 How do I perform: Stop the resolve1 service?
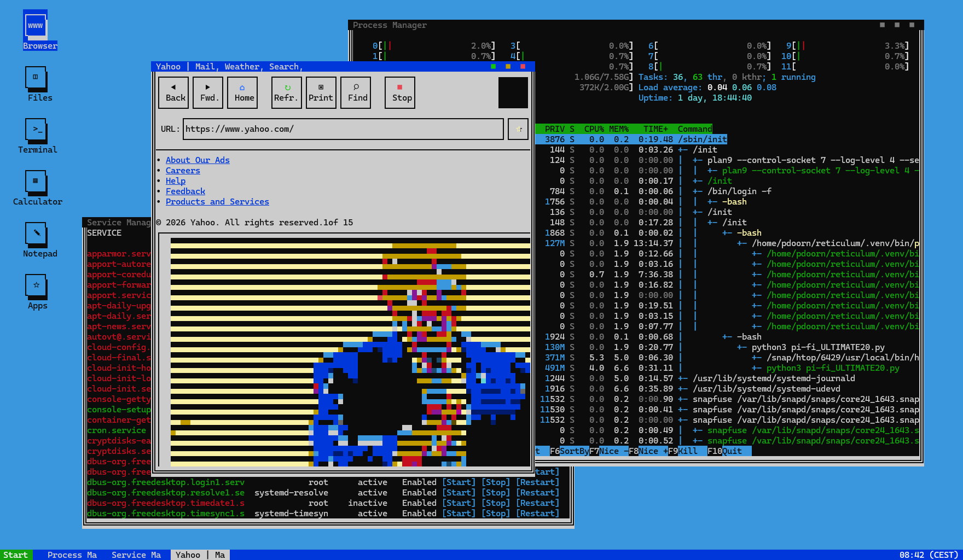click(x=496, y=493)
